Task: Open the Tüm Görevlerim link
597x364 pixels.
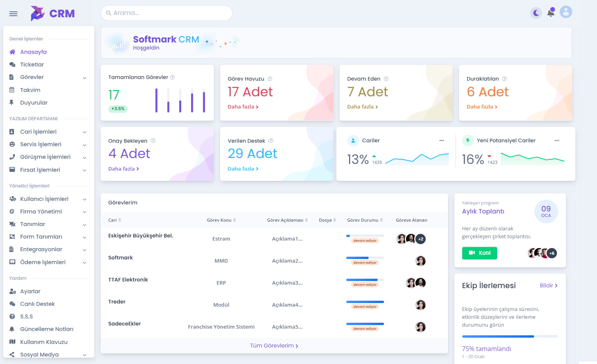Action: [274, 346]
